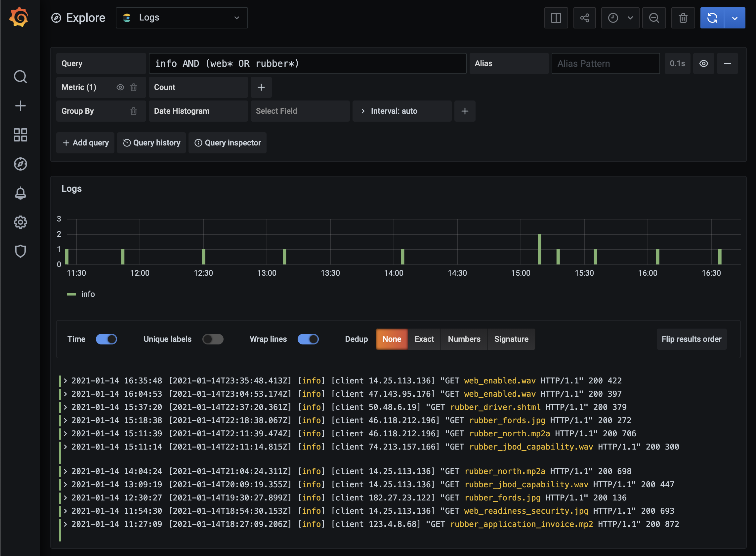Click the Search icon in sidebar

21,77
